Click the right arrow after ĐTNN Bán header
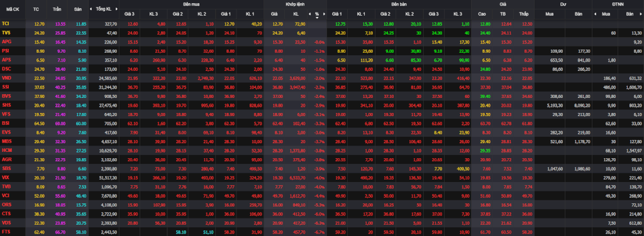This screenshot has width=644, height=236. point(641,14)
